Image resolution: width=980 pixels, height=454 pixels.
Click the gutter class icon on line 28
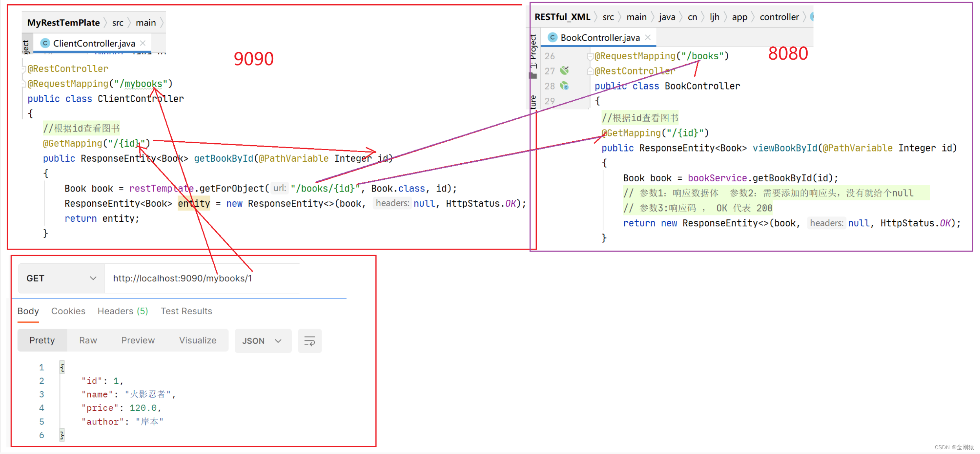pos(564,86)
